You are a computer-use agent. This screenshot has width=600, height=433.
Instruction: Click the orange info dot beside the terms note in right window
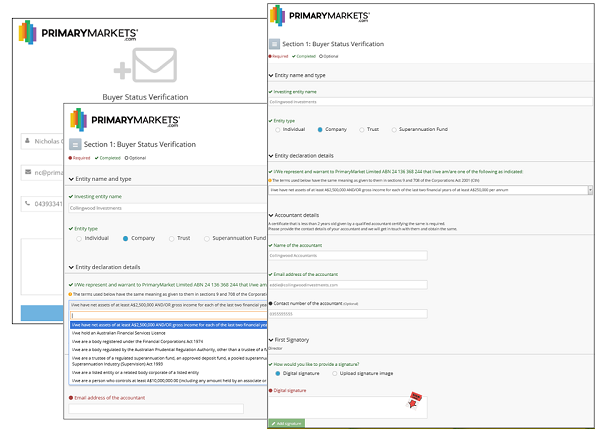270,180
